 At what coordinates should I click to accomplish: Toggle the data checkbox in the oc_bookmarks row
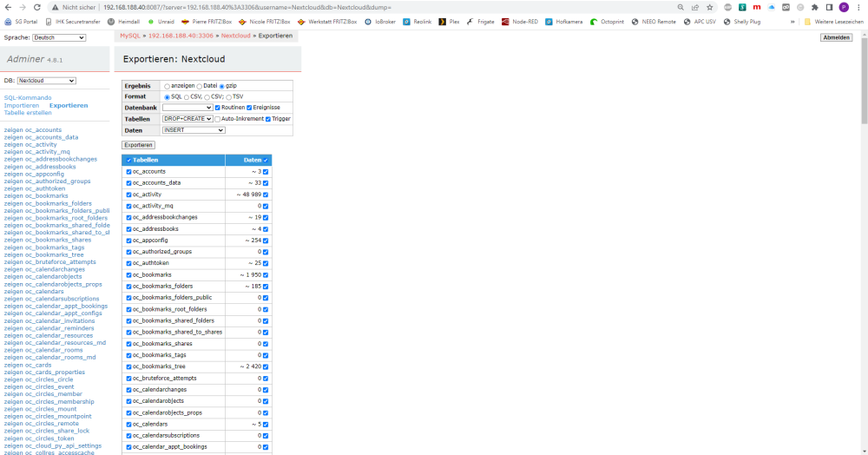[x=266, y=275]
